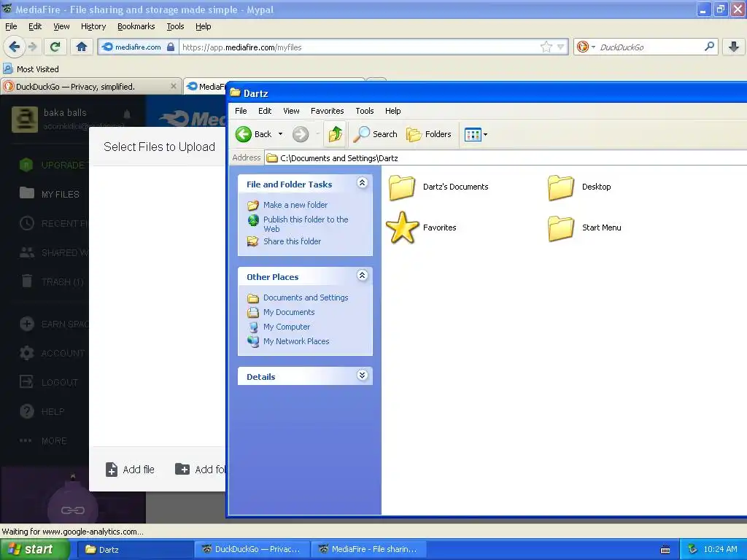Go to Documents and Settings

coord(306,297)
